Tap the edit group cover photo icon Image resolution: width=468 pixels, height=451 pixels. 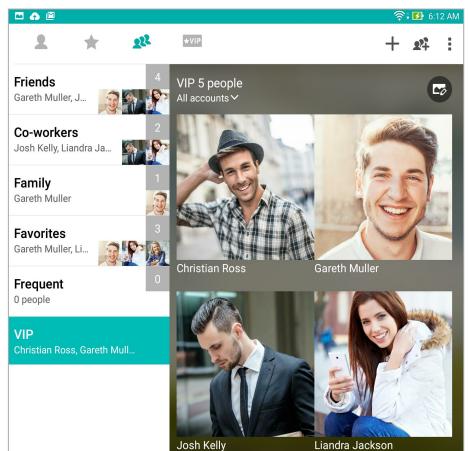point(439,89)
